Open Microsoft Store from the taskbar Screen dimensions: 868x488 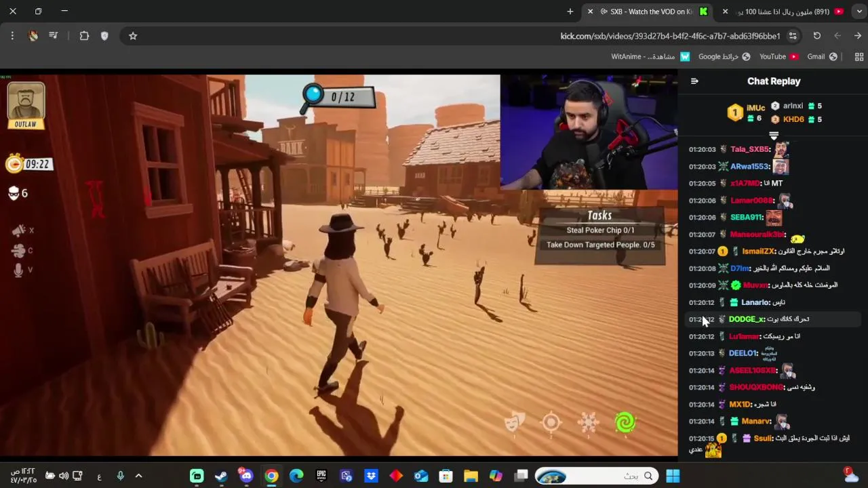pos(446,476)
